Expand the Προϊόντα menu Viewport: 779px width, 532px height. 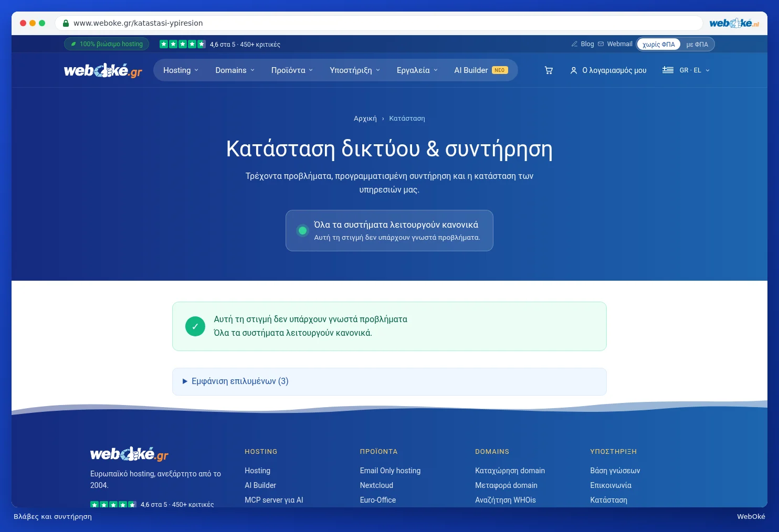click(x=292, y=70)
